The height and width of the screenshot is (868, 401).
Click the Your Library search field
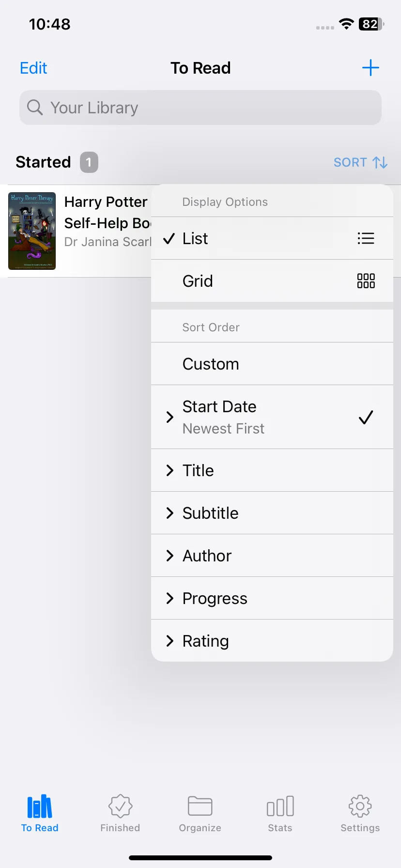tap(200, 108)
